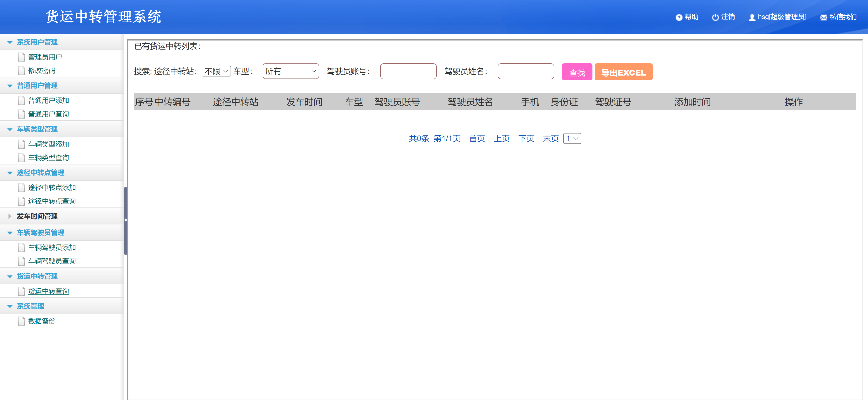The width and height of the screenshot is (868, 400).
Task: Open the 途径中转站 dropdown showing 不限
Action: click(216, 71)
